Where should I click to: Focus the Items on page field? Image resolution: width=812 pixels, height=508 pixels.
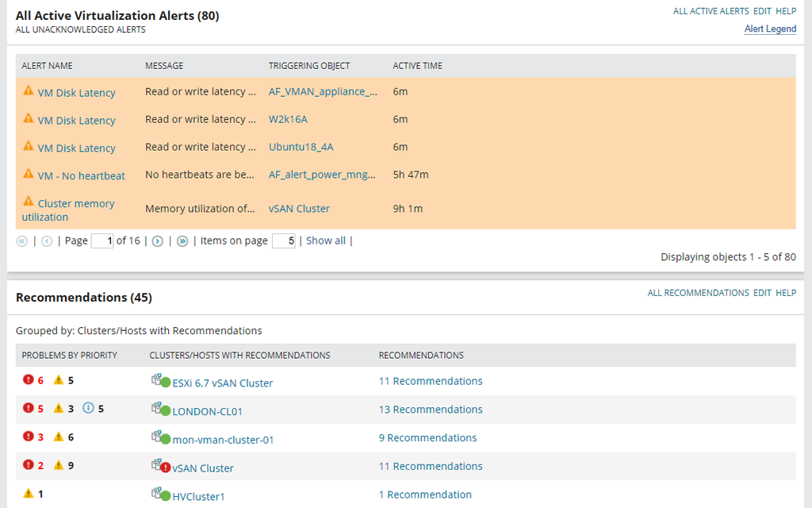(x=284, y=241)
